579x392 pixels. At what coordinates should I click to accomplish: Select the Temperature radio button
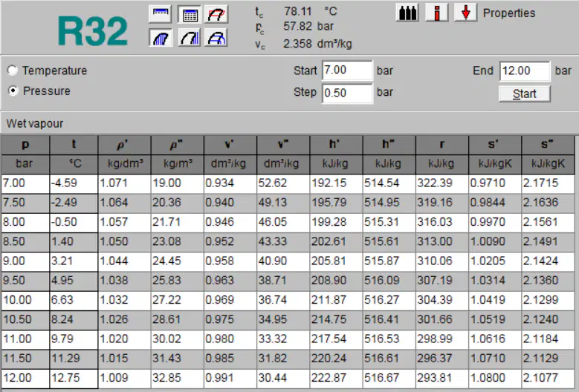(13, 71)
